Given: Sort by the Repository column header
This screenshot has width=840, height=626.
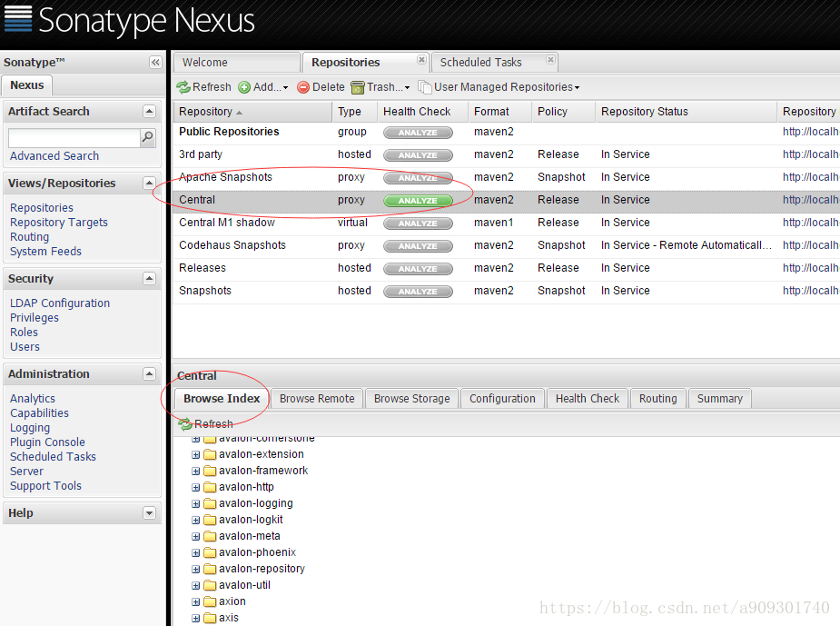Looking at the screenshot, I should pos(252,112).
